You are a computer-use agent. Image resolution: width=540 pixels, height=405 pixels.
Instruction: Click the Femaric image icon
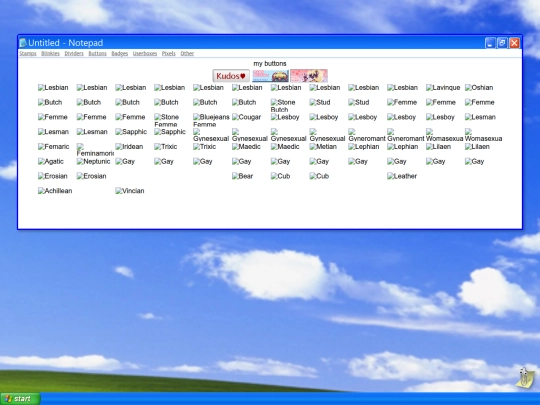(53, 147)
